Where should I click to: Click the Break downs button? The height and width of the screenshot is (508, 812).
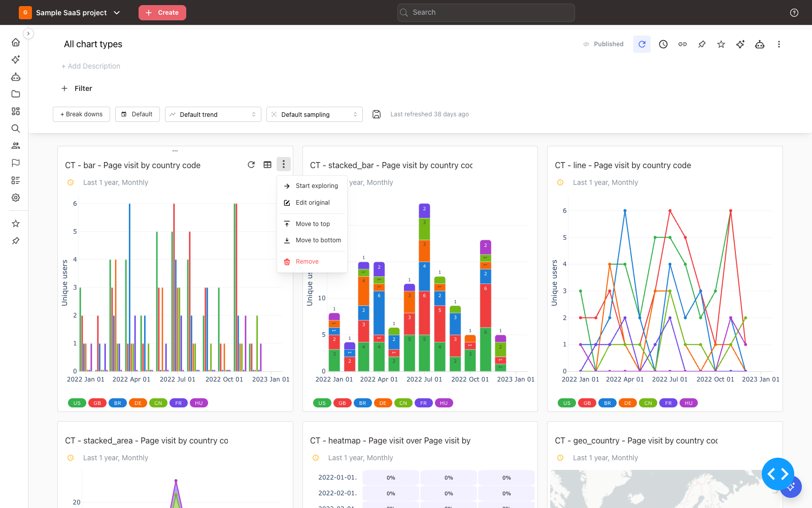coord(81,114)
